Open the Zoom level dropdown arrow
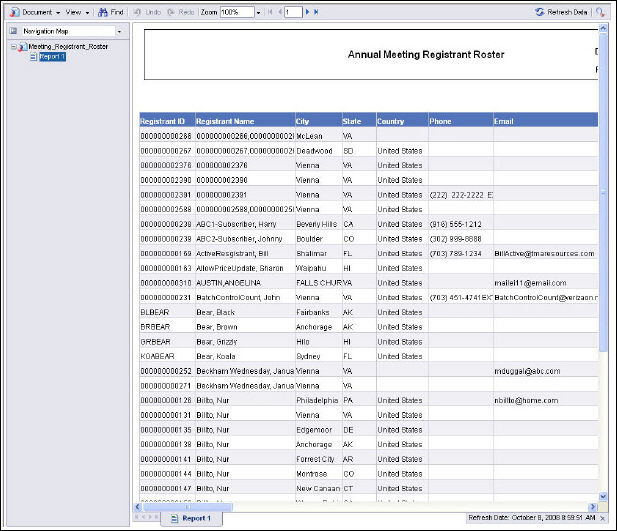Viewport: 617px width, 531px height. point(258,12)
